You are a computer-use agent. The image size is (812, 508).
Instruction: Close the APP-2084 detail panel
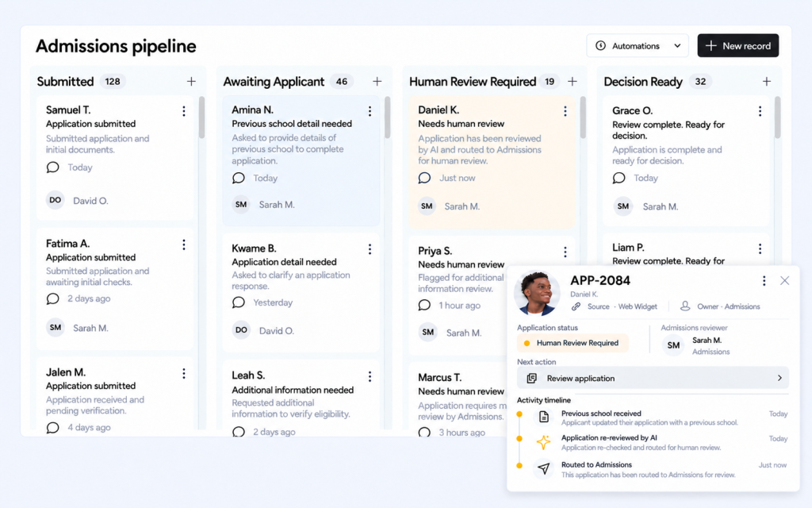(784, 280)
